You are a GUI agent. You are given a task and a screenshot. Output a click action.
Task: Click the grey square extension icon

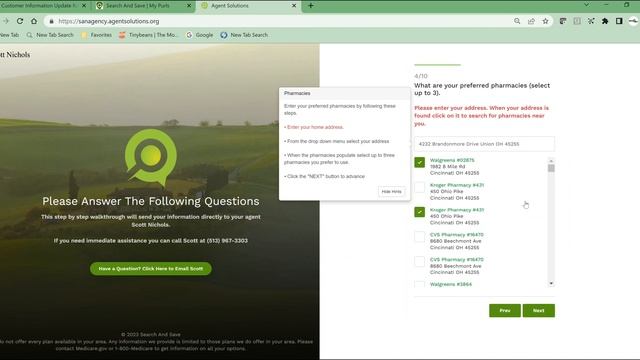coord(577,21)
